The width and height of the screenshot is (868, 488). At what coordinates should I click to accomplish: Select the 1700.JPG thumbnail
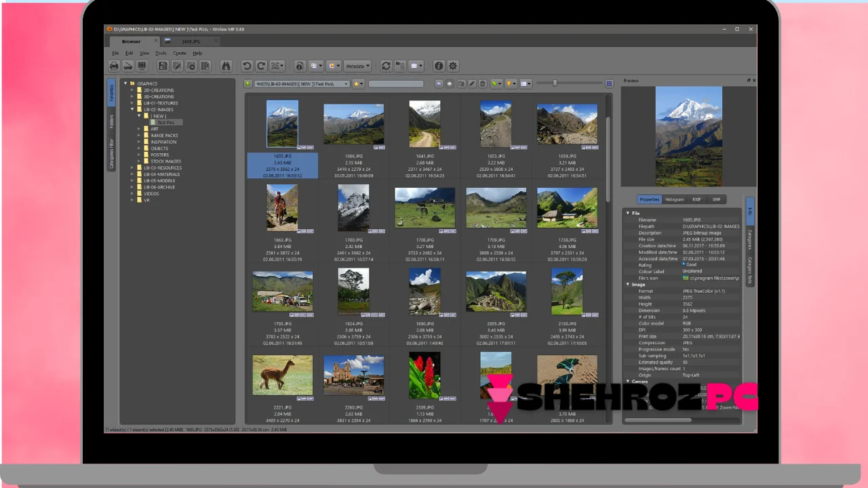click(353, 207)
